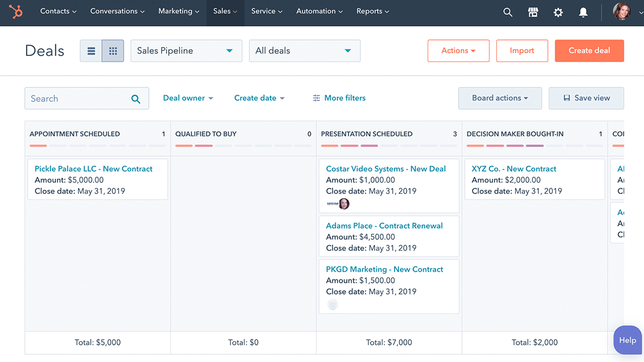
Task: Click the Presentation Scheduled stage progress bar
Action: (389, 146)
